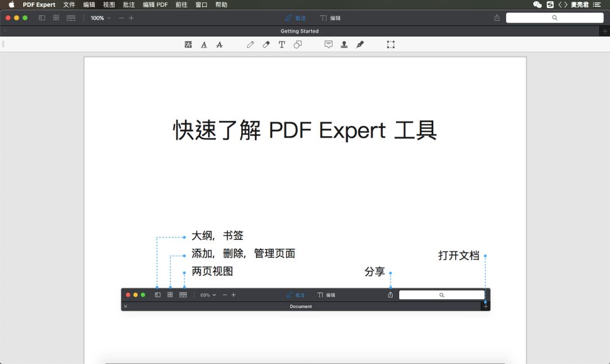This screenshot has height=364, width=610.
Task: Activate the selection rectangle tool
Action: point(390,45)
